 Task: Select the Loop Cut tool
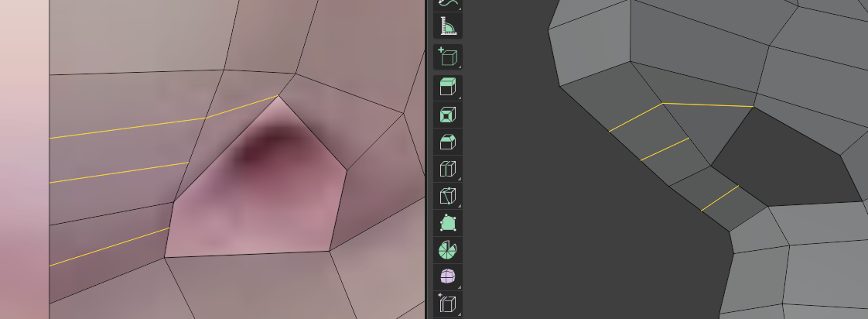click(x=448, y=169)
